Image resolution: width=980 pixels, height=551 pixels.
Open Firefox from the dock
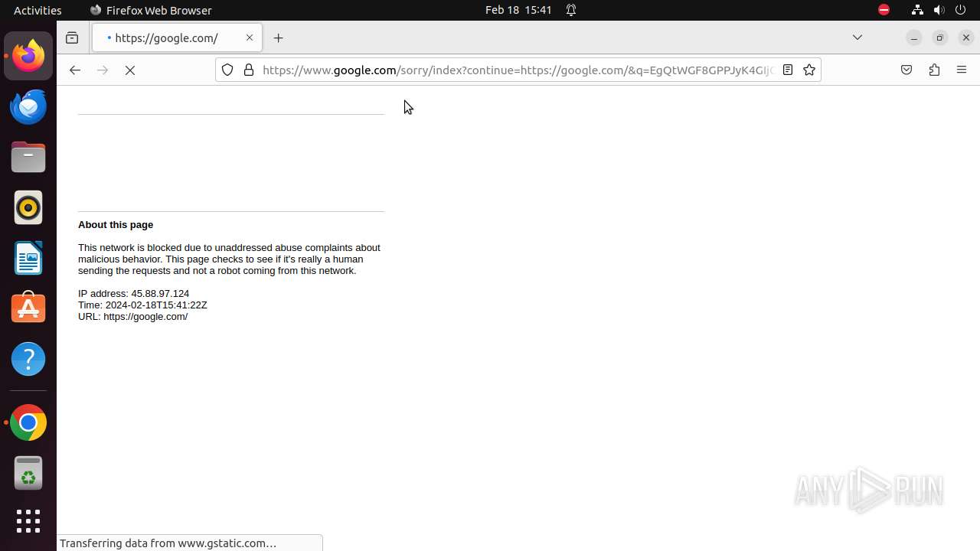click(28, 56)
